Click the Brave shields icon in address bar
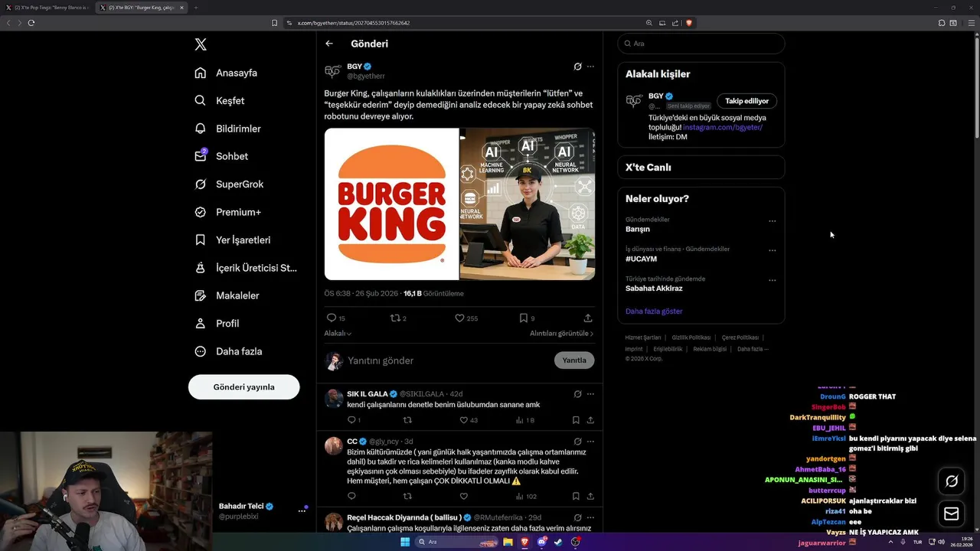The height and width of the screenshot is (551, 980). [x=689, y=23]
